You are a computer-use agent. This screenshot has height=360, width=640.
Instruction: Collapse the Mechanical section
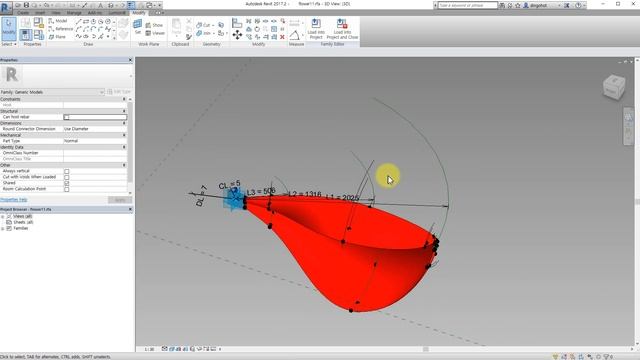(124, 135)
